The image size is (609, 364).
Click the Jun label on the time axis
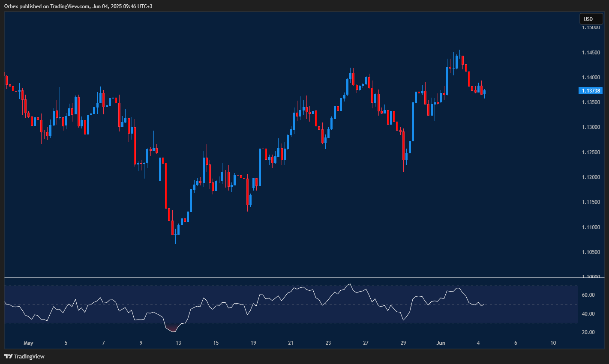click(441, 343)
